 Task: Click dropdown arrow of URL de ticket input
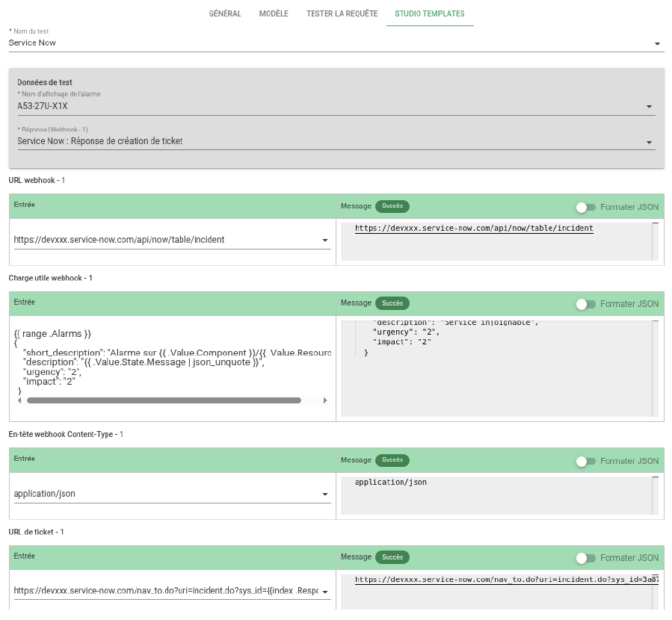325,592
